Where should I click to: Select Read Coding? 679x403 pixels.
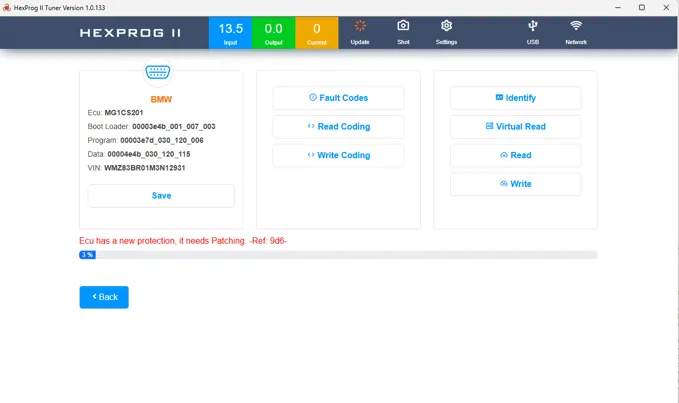point(338,126)
